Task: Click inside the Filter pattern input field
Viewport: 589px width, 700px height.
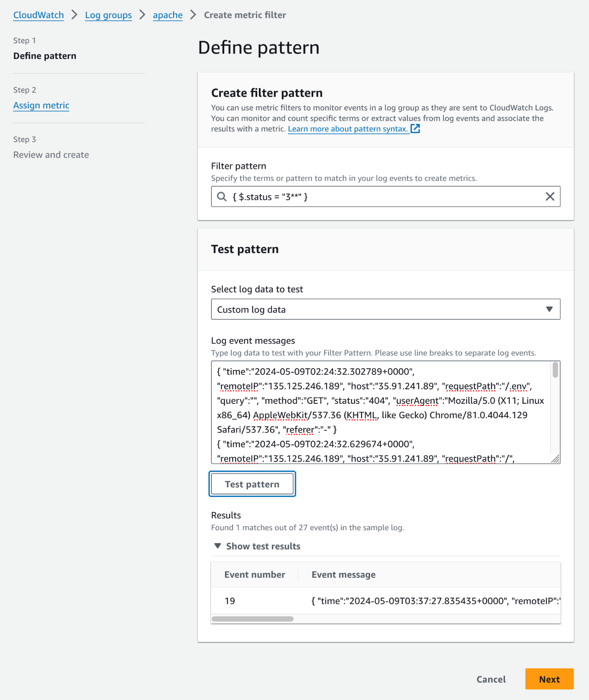Action: [x=383, y=197]
